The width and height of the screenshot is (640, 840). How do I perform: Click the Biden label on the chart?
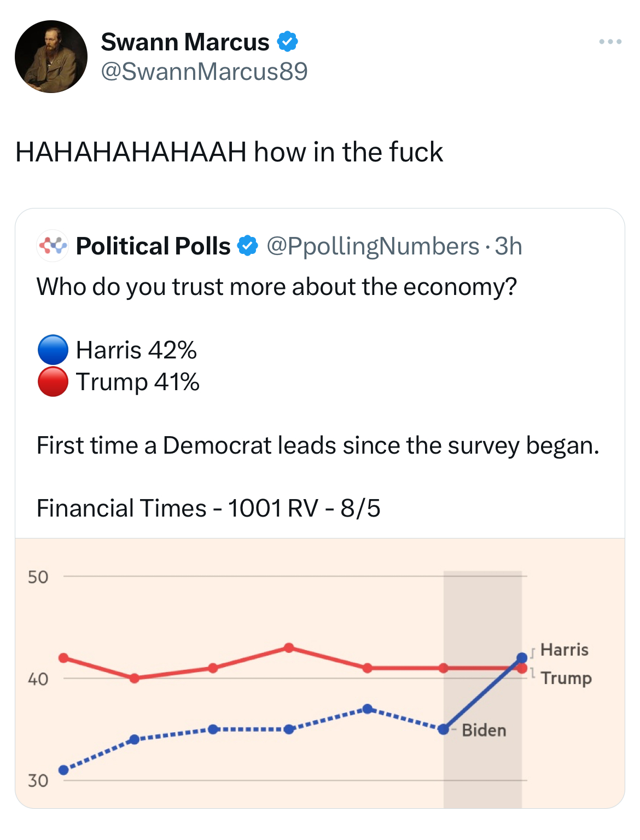point(484,730)
